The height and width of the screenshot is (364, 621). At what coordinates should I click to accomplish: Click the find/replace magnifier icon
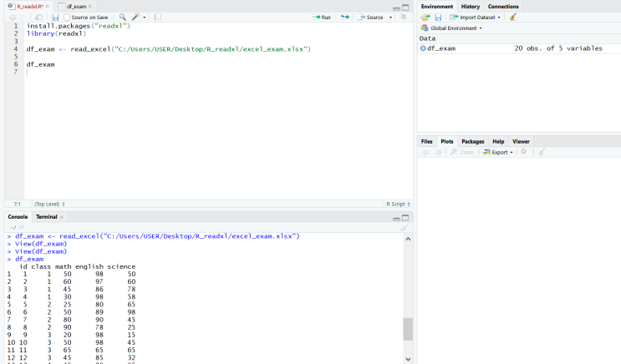pyautogui.click(x=123, y=17)
